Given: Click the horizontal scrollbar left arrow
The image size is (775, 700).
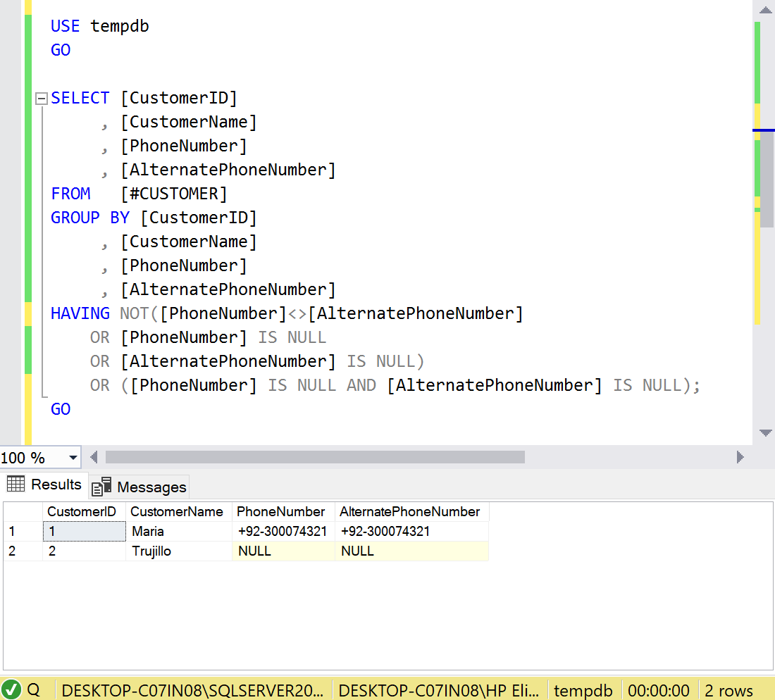Looking at the screenshot, I should (93, 458).
